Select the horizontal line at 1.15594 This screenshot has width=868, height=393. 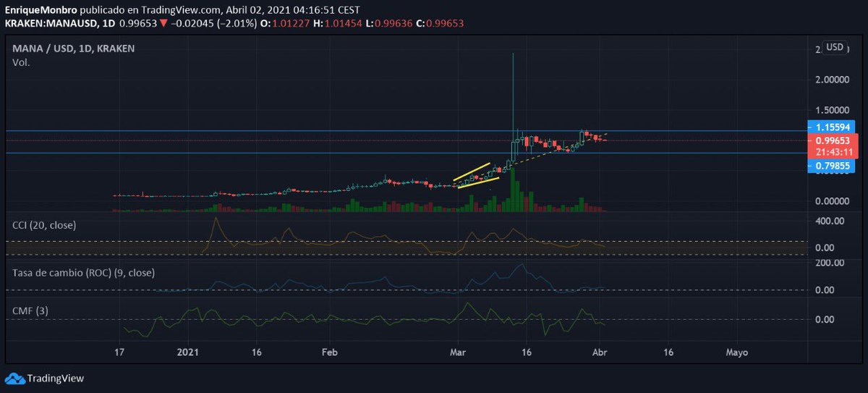(x=405, y=131)
